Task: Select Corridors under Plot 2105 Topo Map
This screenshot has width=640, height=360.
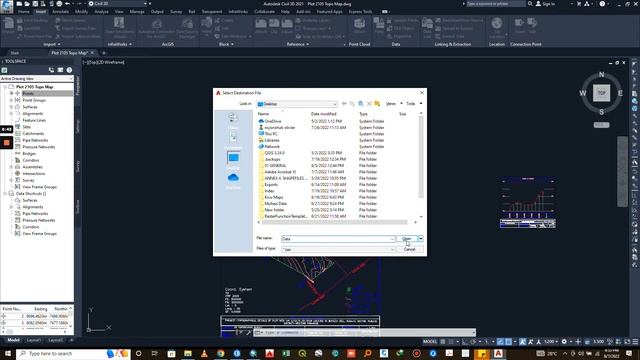Action: [31, 160]
